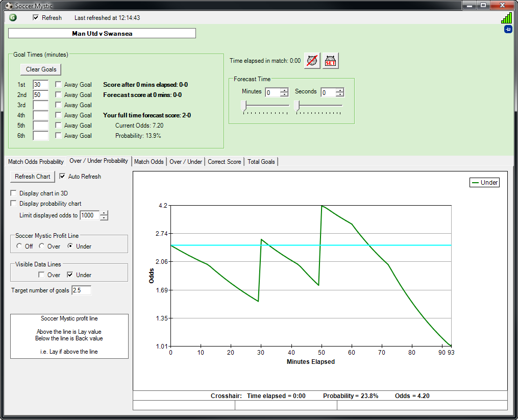The height and width of the screenshot is (420, 518).
Task: Click the blue pin icon below signal bars
Action: click(508, 30)
